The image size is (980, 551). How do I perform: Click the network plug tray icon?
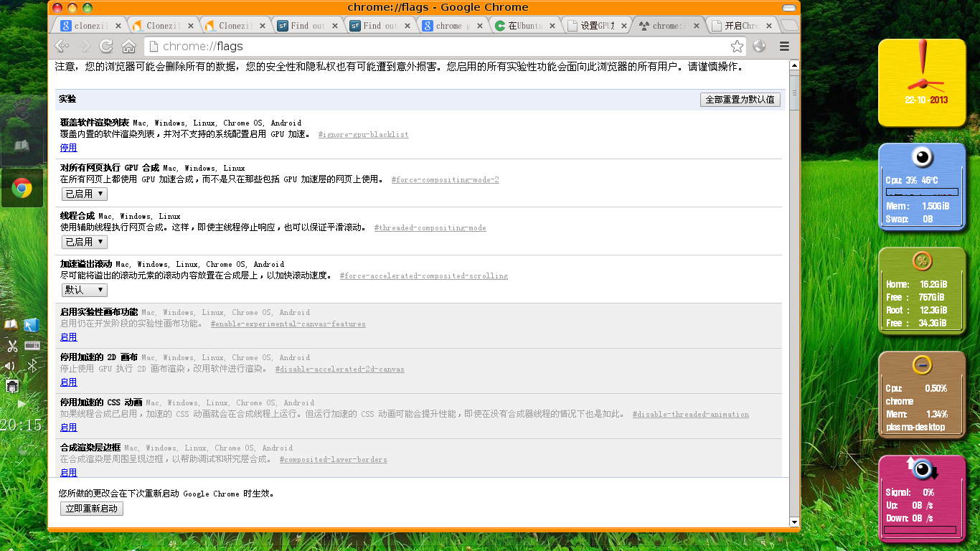(x=12, y=387)
